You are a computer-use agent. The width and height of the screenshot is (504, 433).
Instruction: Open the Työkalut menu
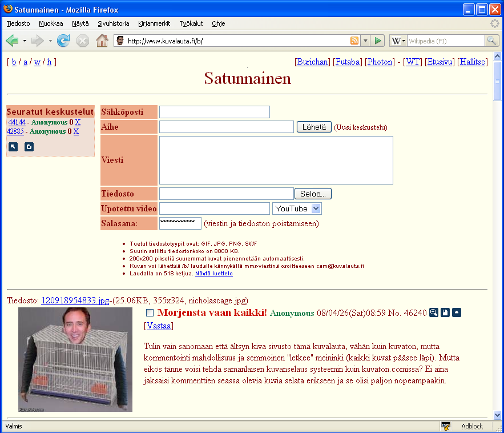point(191,23)
